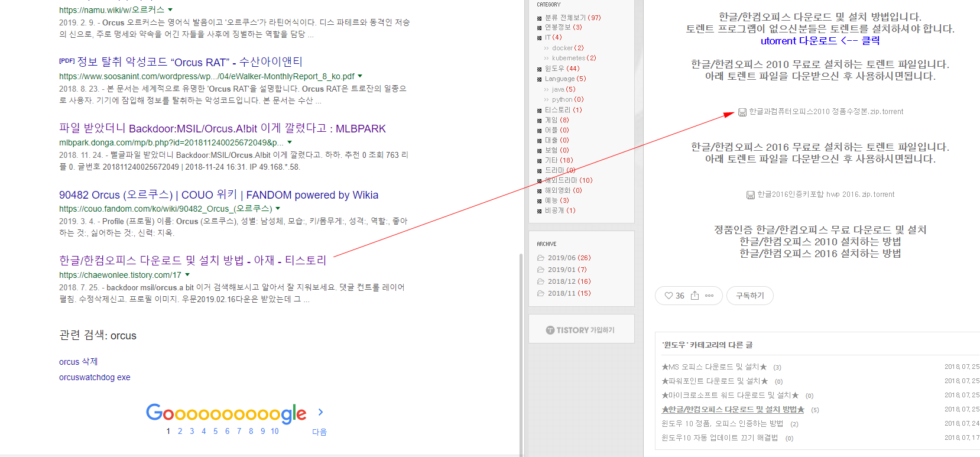Open dropdown arrow beside couo.fandom.com URL
Image resolution: width=980 pixels, height=457 pixels.
[278, 208]
